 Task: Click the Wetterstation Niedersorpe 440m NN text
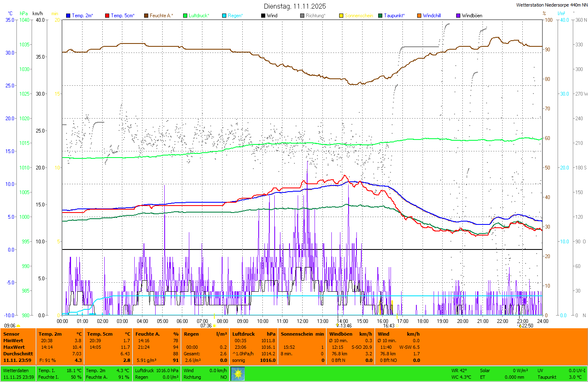pos(551,5)
